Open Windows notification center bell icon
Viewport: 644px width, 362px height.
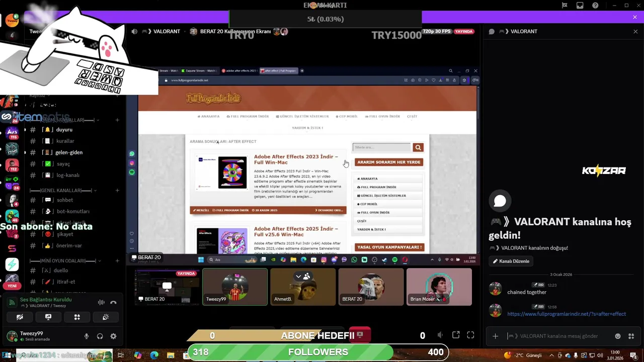pyautogui.click(x=633, y=355)
